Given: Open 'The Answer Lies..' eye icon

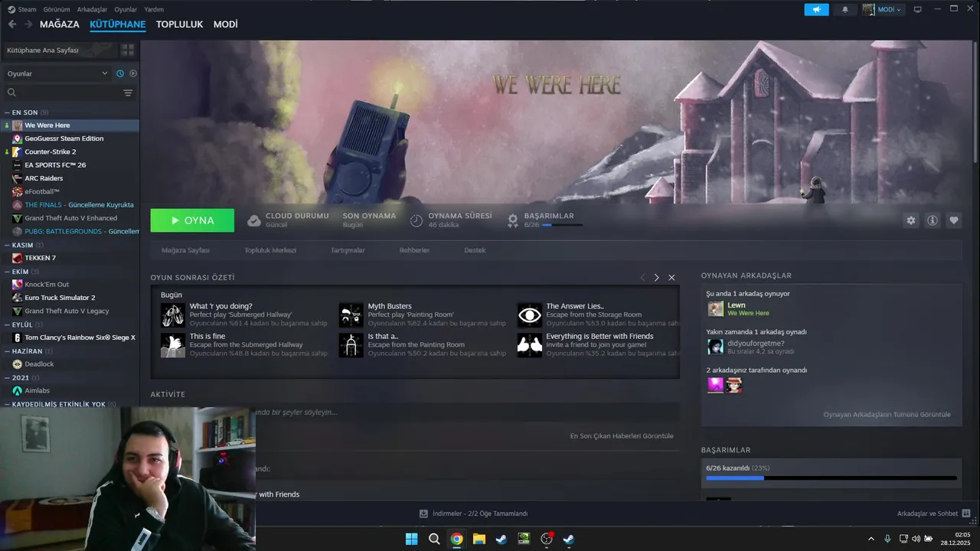Looking at the screenshot, I should tap(530, 315).
